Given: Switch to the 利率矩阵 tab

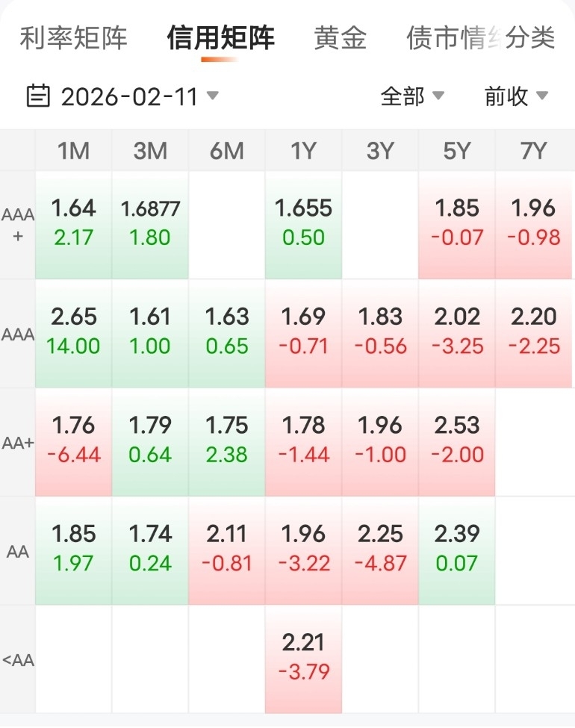Looking at the screenshot, I should [73, 38].
